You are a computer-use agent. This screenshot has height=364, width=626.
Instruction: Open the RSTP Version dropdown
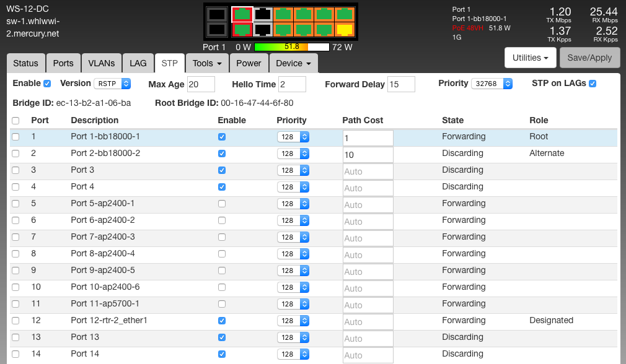tap(112, 84)
